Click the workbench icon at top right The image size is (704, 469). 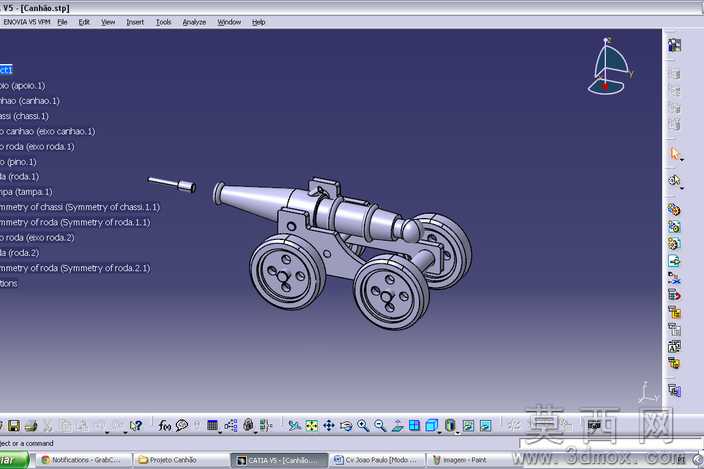(674, 45)
